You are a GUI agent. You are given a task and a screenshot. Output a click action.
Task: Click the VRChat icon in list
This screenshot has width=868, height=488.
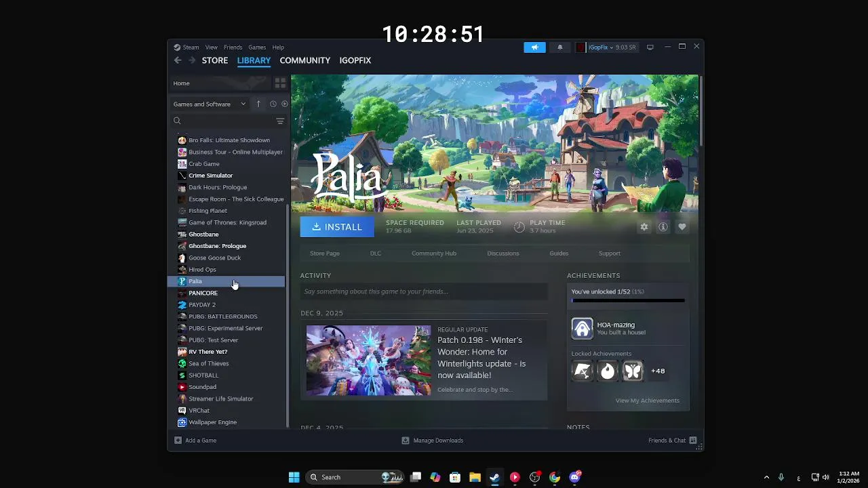point(182,410)
